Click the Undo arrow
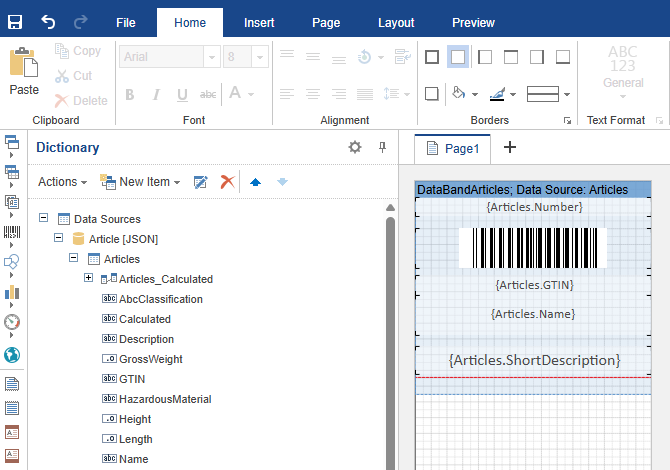Image resolution: width=670 pixels, height=470 pixels. point(49,21)
